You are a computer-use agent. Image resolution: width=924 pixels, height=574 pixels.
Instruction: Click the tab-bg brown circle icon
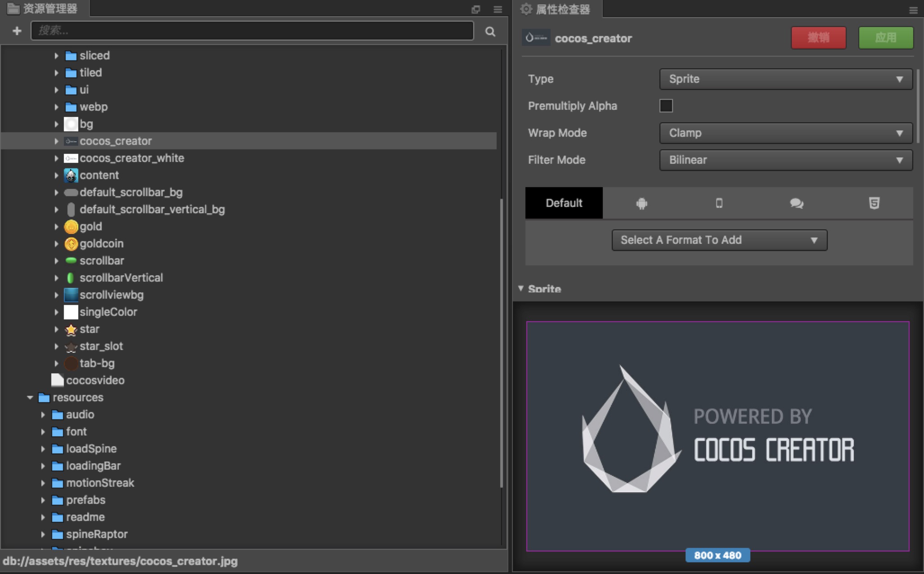71,363
